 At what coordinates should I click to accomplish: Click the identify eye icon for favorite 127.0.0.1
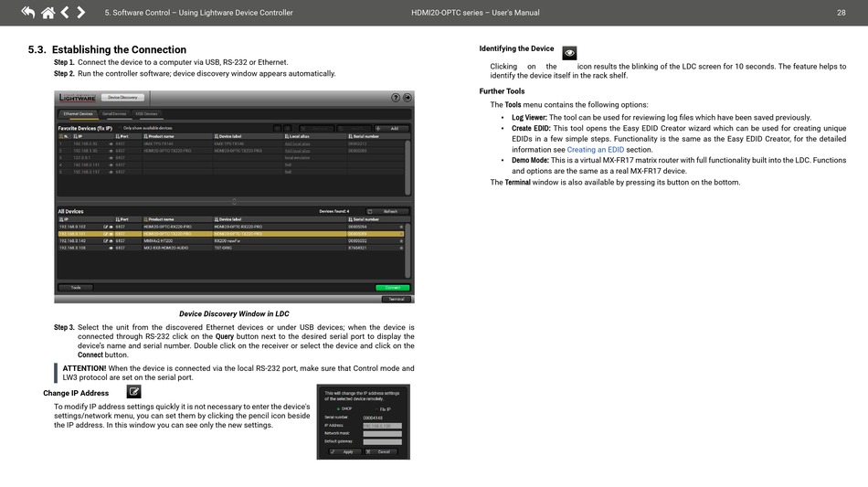pyautogui.click(x=111, y=158)
